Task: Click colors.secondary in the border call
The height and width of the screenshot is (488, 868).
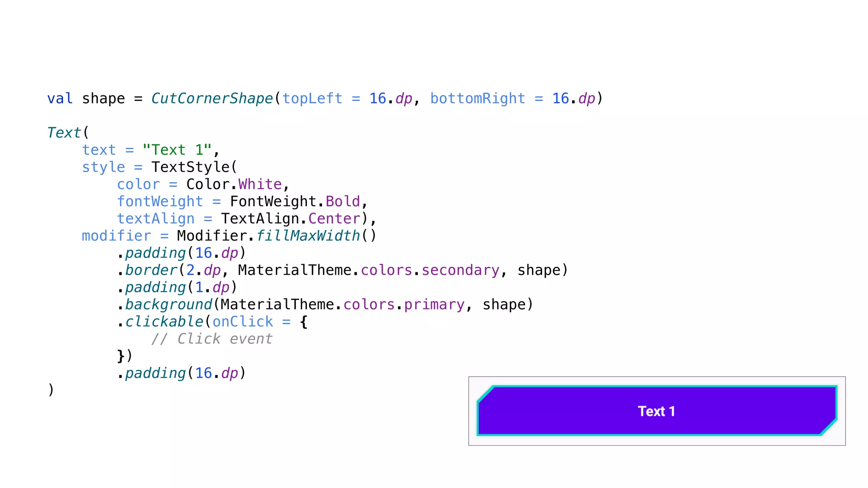Action: (x=430, y=270)
